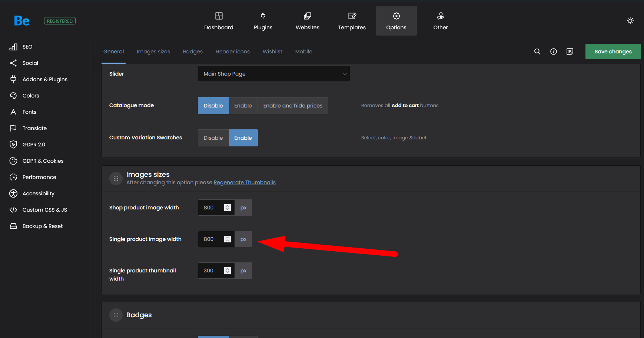
Task: Click the search magnifier icon
Action: click(537, 52)
